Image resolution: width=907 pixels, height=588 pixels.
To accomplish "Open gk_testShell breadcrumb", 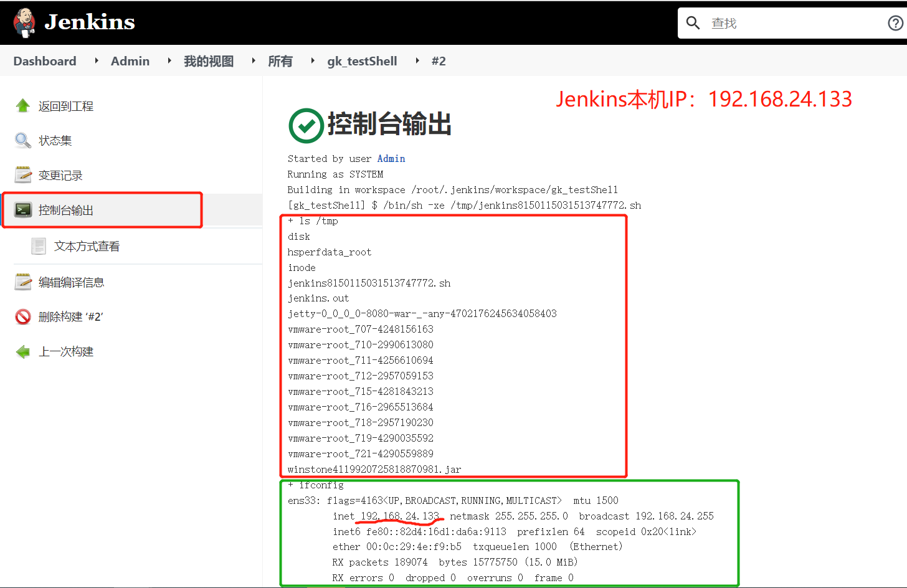I will (362, 61).
